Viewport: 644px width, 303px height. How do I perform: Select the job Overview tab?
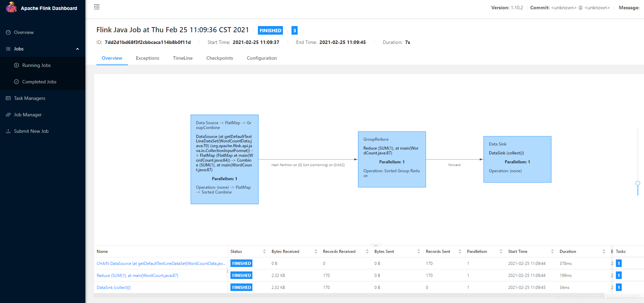coord(112,58)
